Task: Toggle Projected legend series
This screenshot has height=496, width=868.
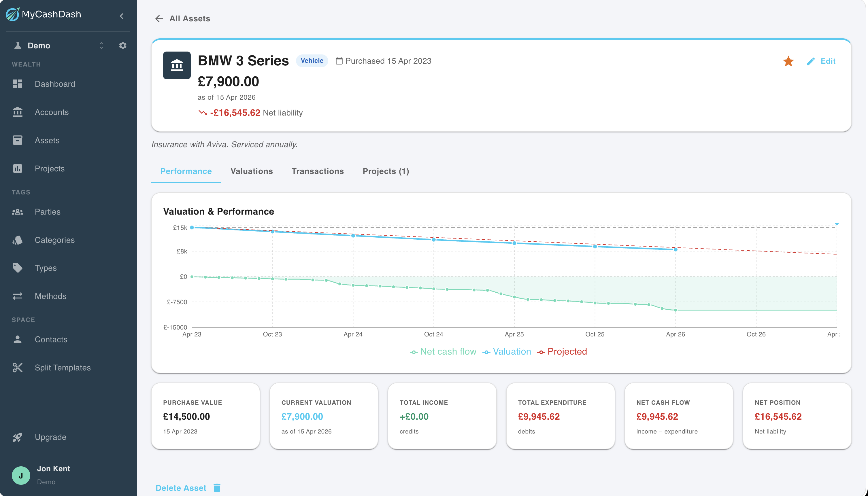Action: pos(562,352)
